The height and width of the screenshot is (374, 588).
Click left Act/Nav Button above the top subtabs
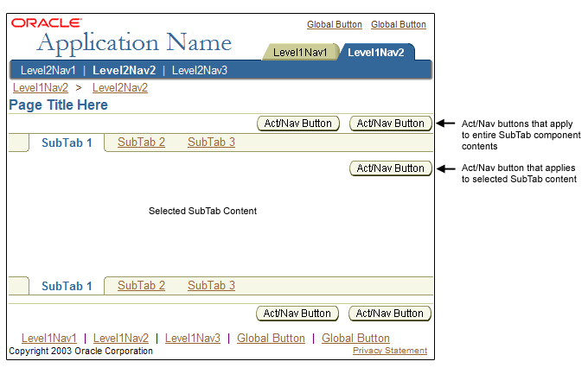pyautogui.click(x=298, y=124)
